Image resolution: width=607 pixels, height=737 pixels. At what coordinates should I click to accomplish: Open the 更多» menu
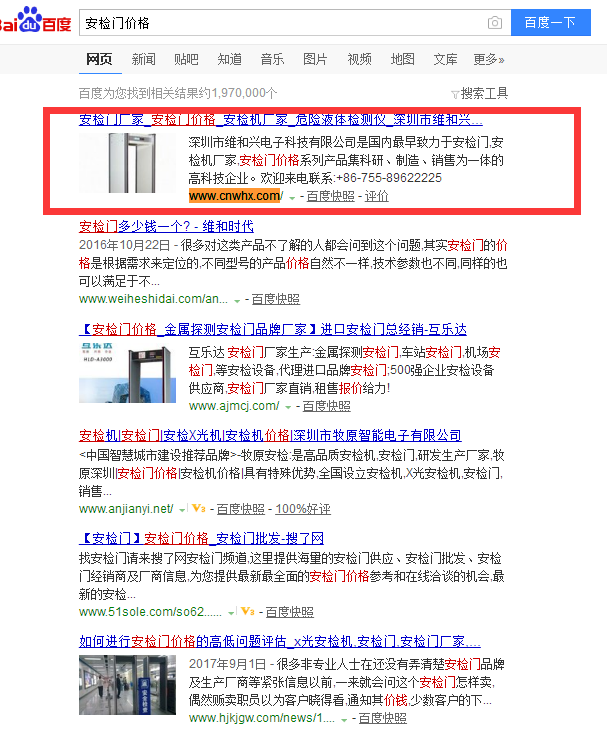tap(489, 59)
